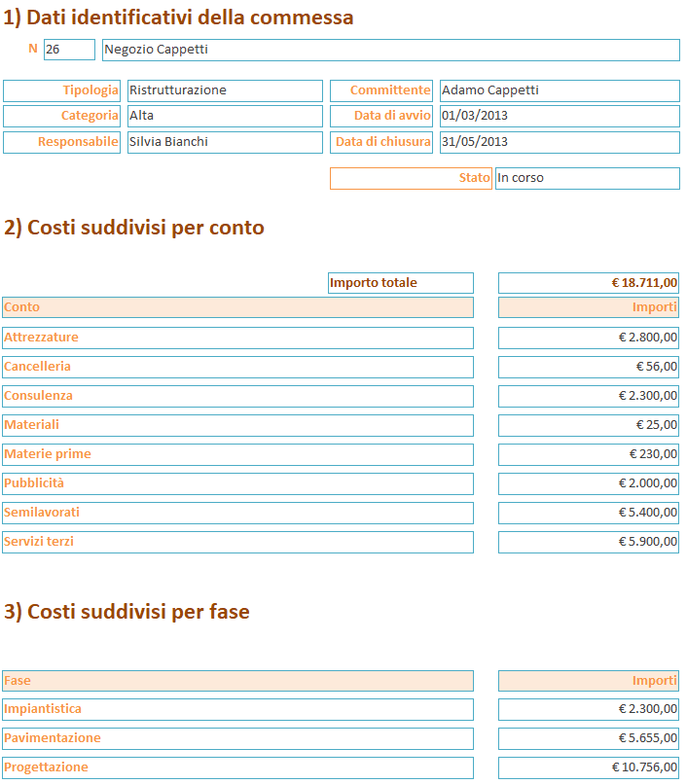Select the Pubblicità row
The image size is (687, 784).
coord(237,483)
